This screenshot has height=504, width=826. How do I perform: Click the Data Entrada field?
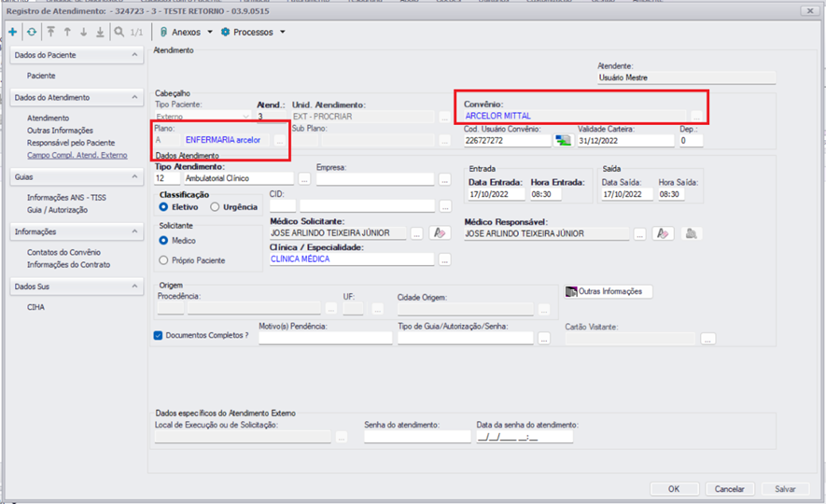point(497,194)
